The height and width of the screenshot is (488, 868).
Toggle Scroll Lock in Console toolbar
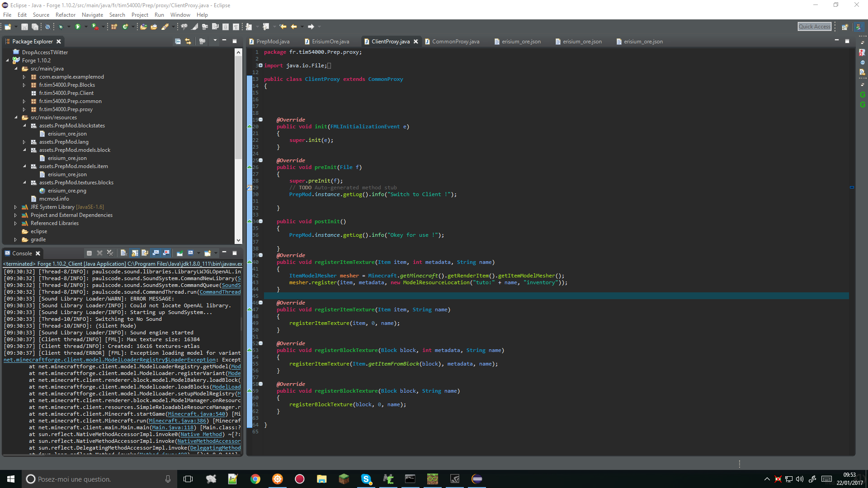(x=135, y=253)
